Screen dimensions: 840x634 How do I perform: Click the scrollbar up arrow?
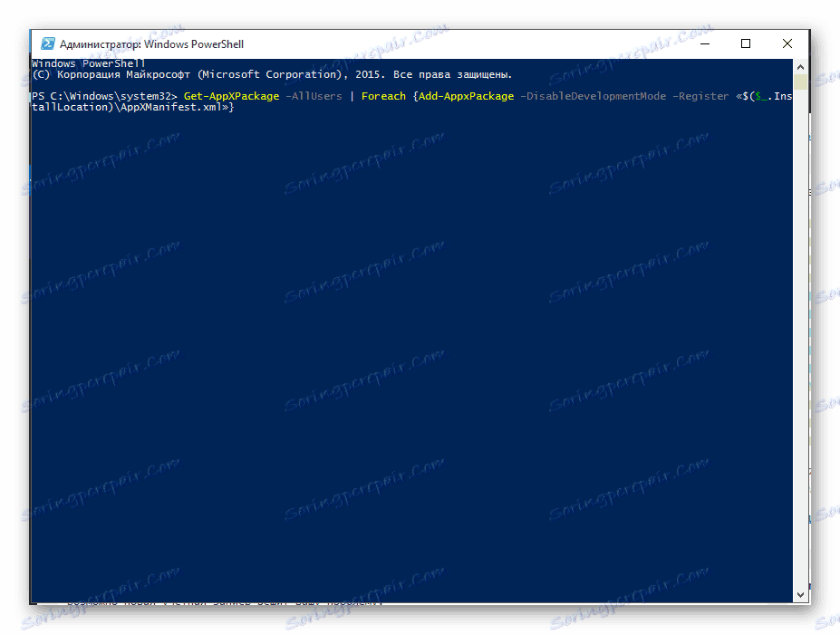(800, 67)
